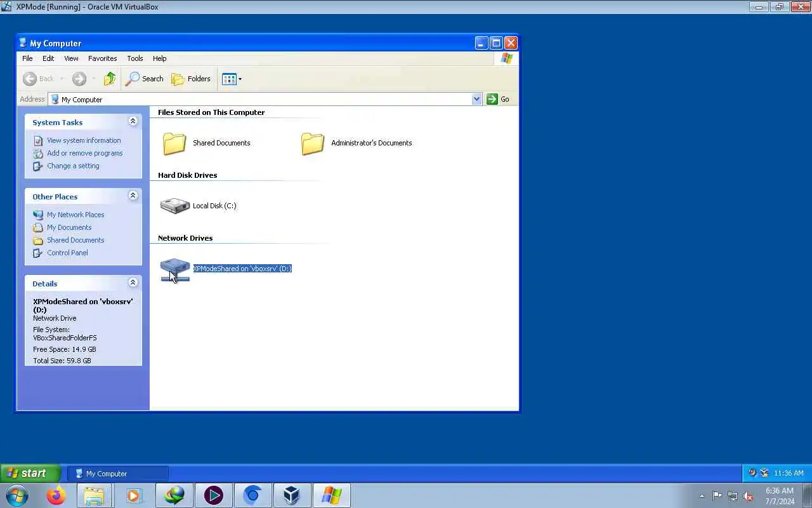Open Shared Documents link in Other Places
The image size is (812, 508).
[x=75, y=240]
